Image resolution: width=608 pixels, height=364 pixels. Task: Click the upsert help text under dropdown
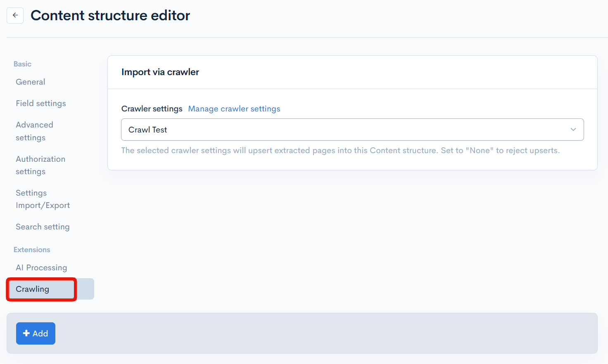pyautogui.click(x=340, y=150)
